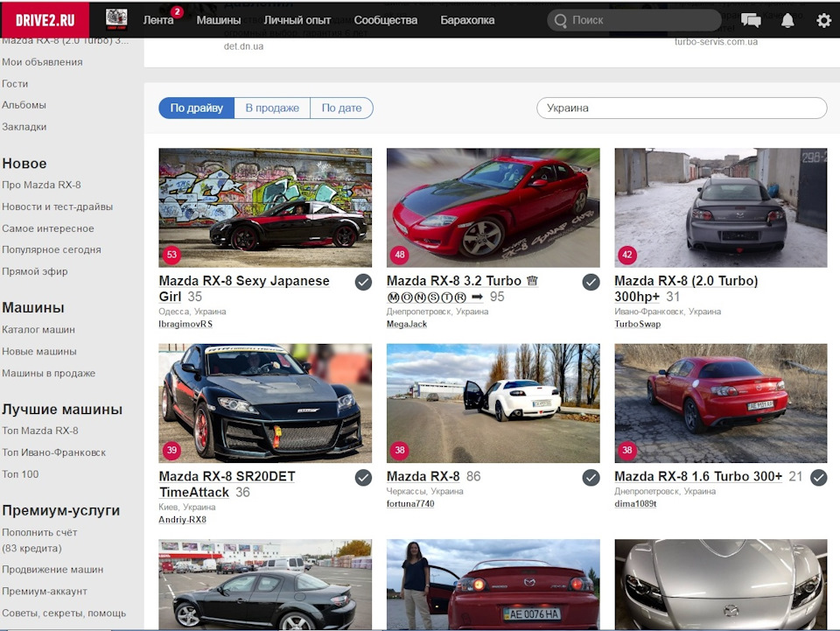Open red Mazda rear on asphalt photo
Image resolution: width=840 pixels, height=631 pixels.
[x=721, y=403]
